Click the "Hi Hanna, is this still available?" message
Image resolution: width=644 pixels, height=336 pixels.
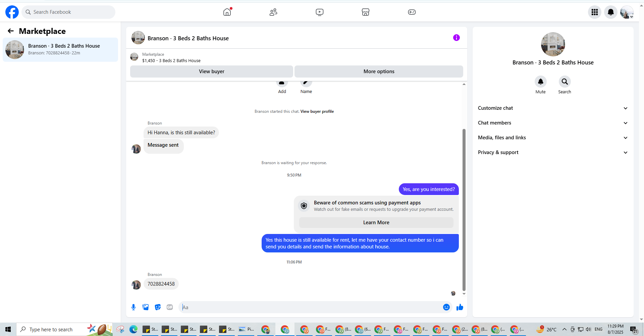181,133
